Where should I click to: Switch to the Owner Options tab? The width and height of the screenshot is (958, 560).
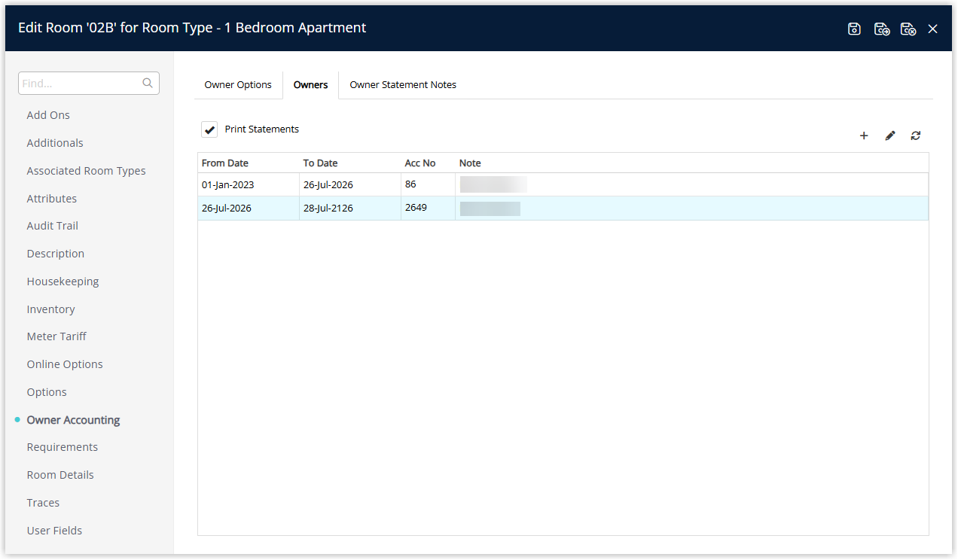click(x=238, y=85)
